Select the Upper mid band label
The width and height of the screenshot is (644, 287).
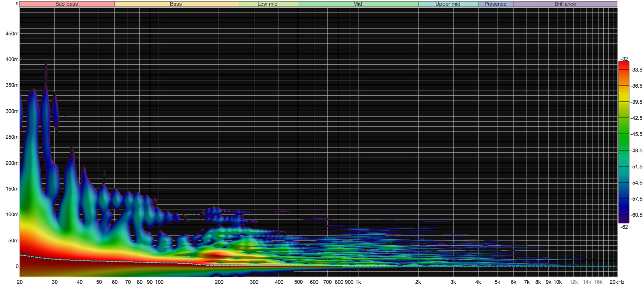tap(448, 4)
